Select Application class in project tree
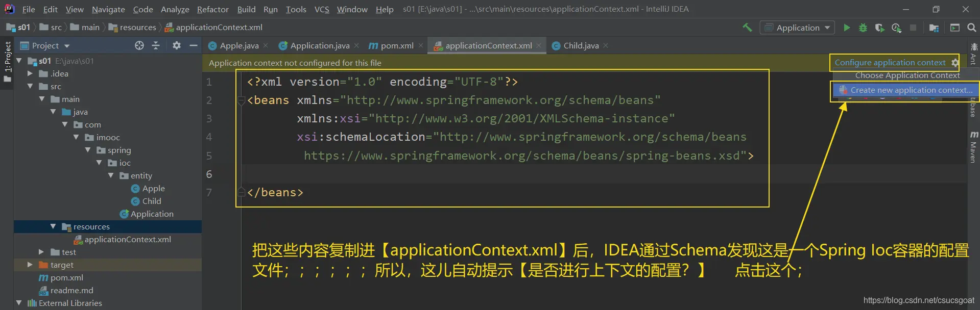The width and height of the screenshot is (980, 310). (147, 214)
